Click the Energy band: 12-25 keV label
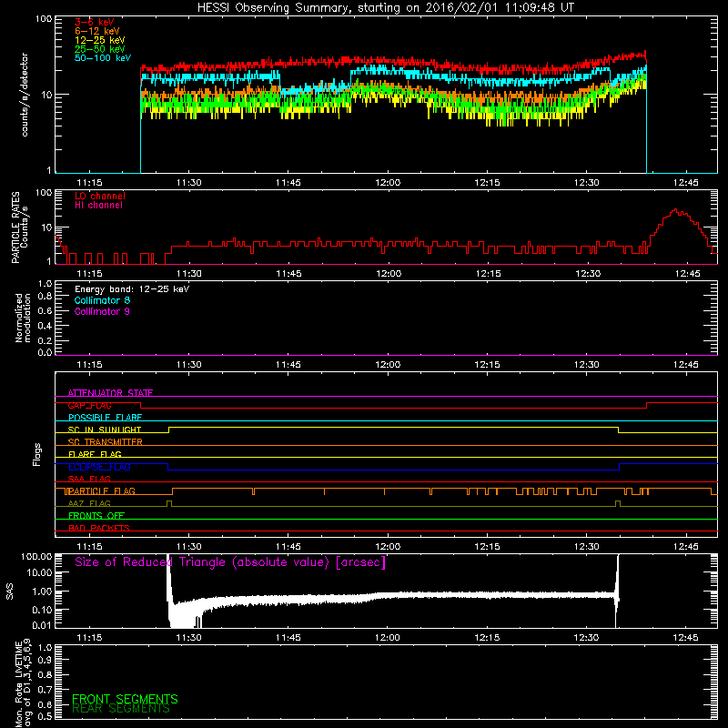Screen dimensions: 728x728 [x=132, y=289]
